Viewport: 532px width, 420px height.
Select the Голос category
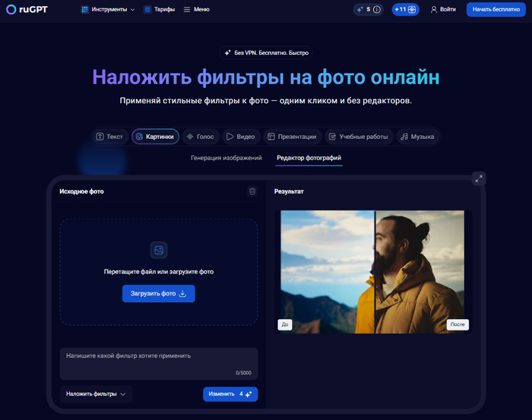(x=200, y=137)
